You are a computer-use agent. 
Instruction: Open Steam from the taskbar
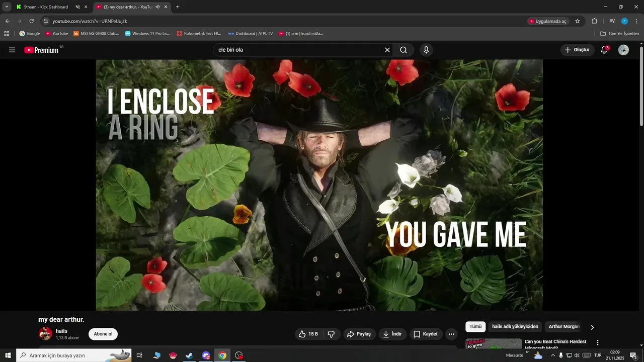tap(189, 355)
